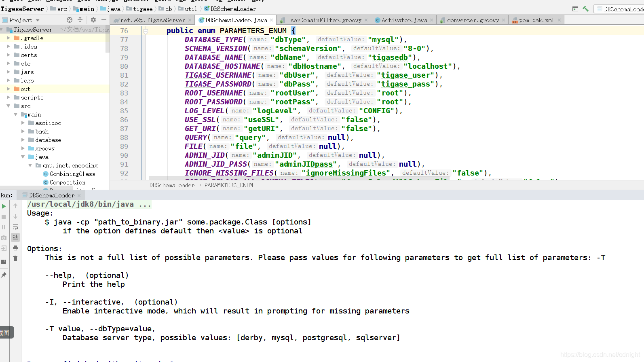644x362 pixels.
Task: Toggle soft-wrap in run console
Action: coord(15,227)
